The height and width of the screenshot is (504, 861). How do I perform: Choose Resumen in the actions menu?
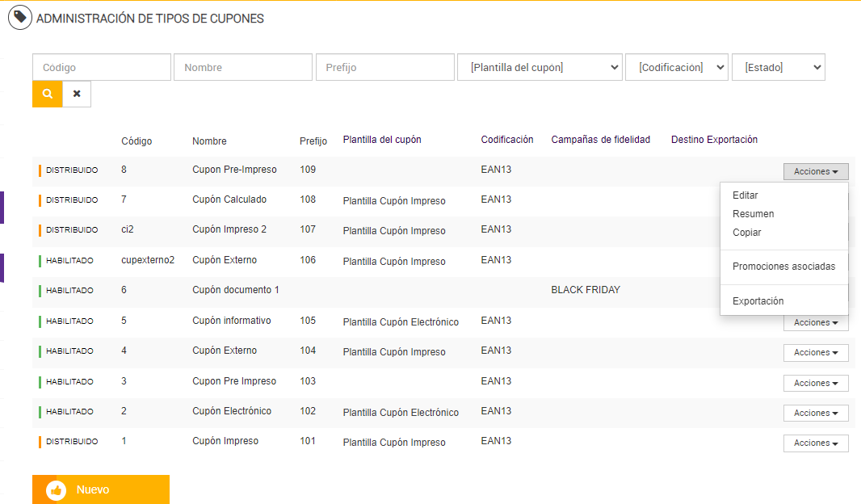click(x=753, y=214)
